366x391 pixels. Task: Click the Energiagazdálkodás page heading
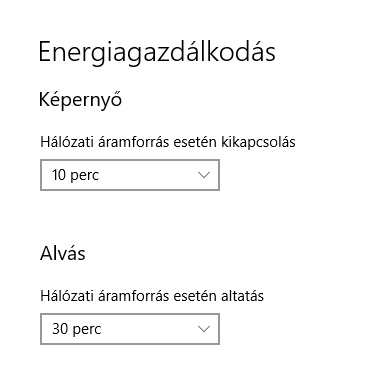157,53
